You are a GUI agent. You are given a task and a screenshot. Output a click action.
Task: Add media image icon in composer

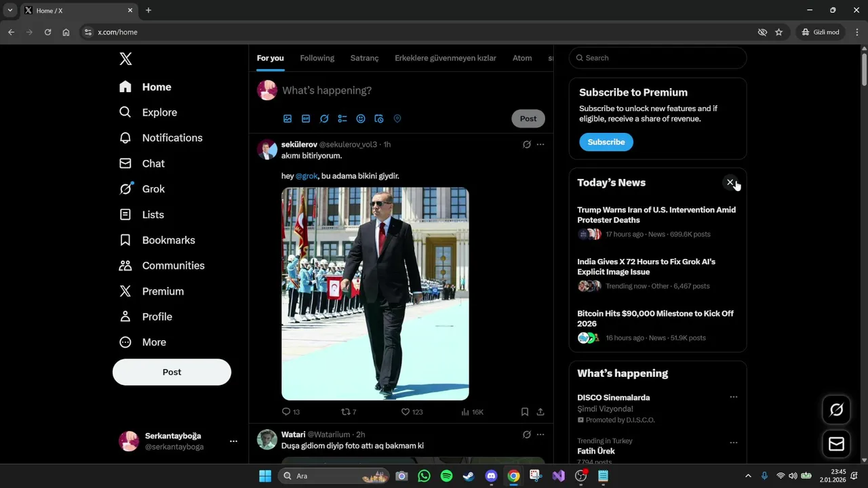(288, 119)
